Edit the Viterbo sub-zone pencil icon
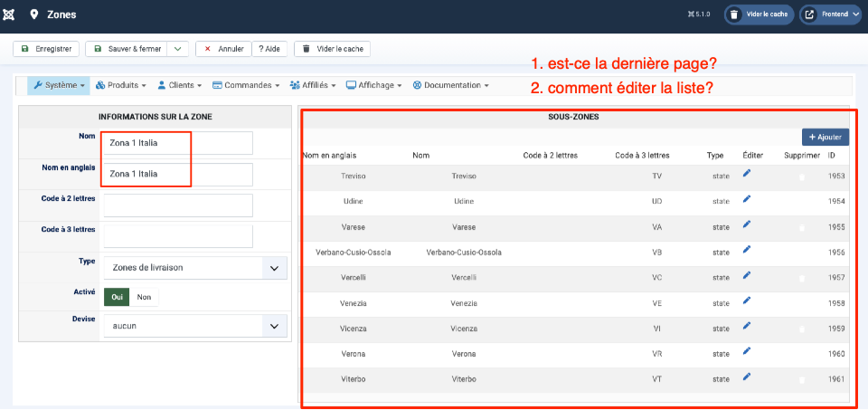 747,377
